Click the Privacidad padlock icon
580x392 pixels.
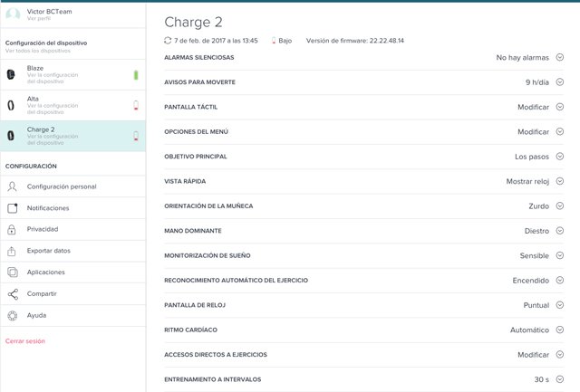point(12,229)
